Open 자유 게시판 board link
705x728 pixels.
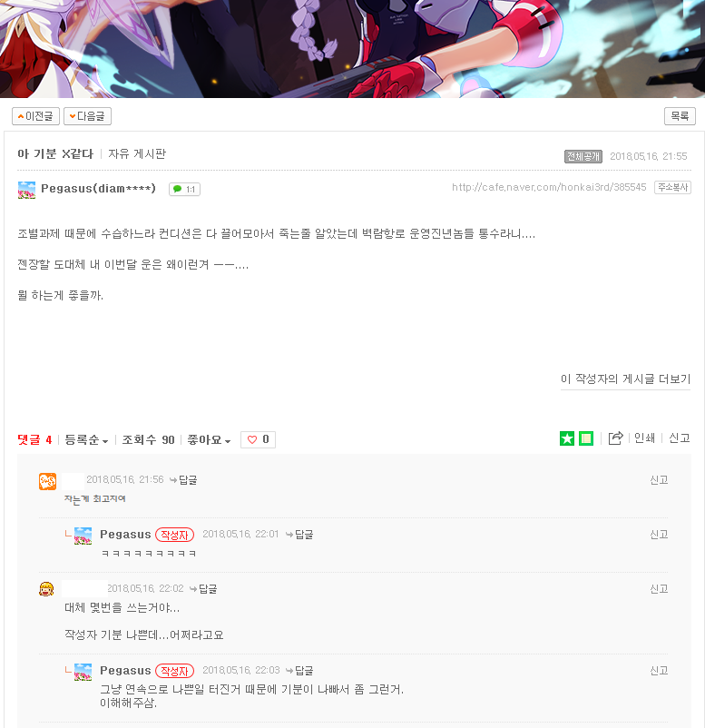pyautogui.click(x=137, y=153)
